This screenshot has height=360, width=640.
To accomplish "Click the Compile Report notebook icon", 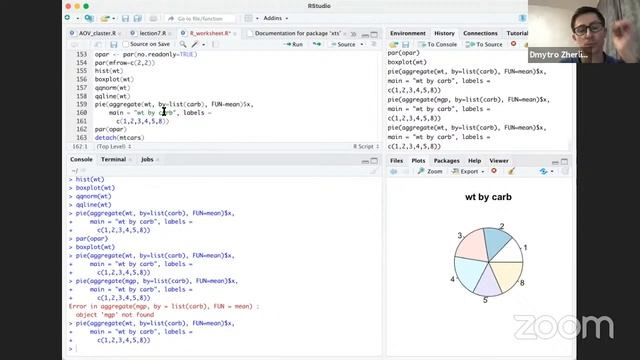I will pyautogui.click(x=215, y=44).
